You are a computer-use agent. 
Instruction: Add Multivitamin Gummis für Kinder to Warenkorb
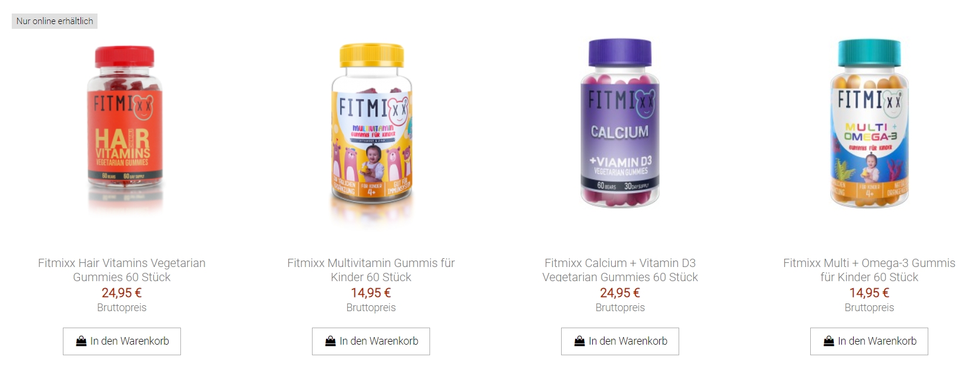pos(371,341)
